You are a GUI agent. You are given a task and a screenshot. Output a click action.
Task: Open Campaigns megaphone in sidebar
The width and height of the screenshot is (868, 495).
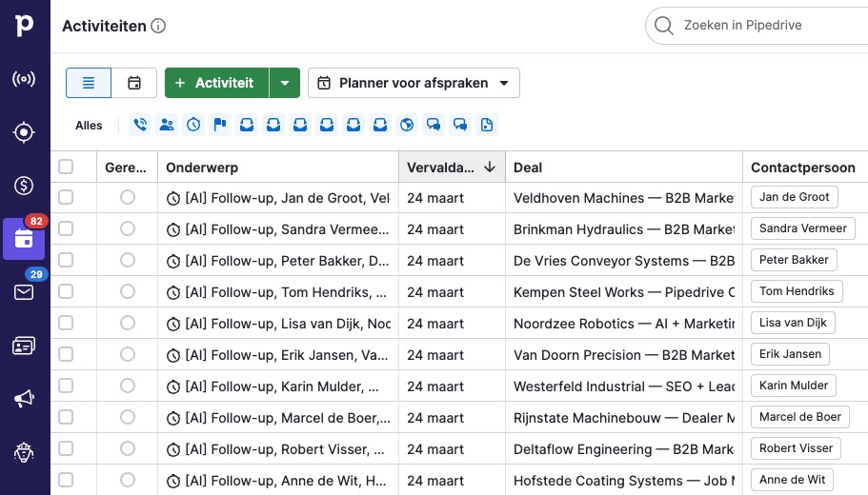(24, 399)
